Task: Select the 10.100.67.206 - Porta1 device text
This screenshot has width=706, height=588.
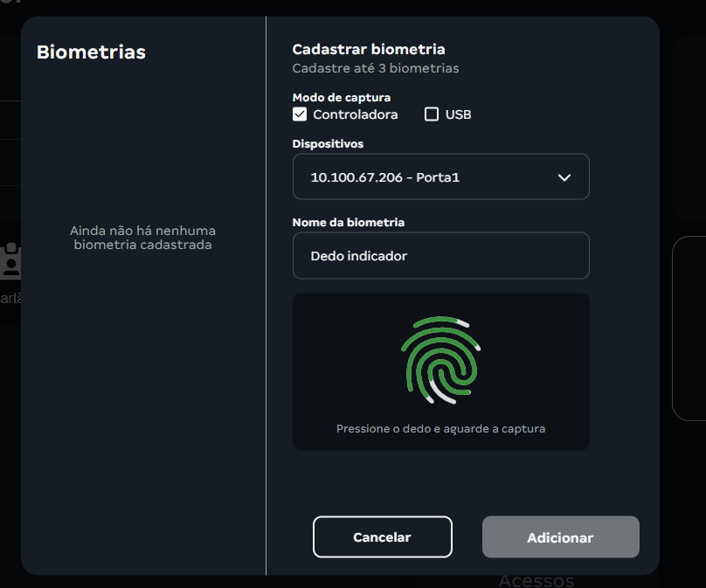Action: pyautogui.click(x=385, y=177)
